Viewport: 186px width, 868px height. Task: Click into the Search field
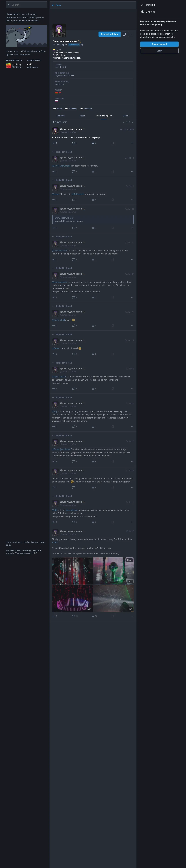pos(26,5)
